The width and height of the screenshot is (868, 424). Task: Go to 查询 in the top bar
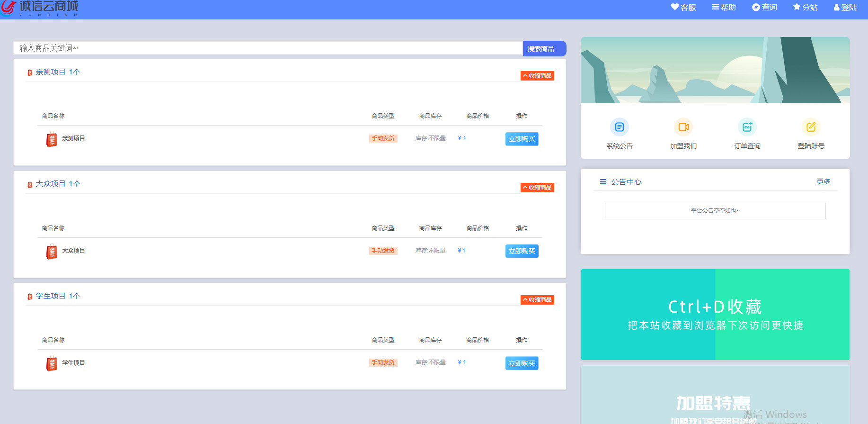[764, 8]
